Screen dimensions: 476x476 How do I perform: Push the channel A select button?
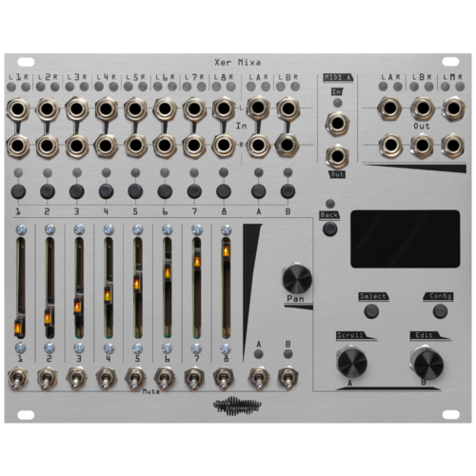coord(259,191)
